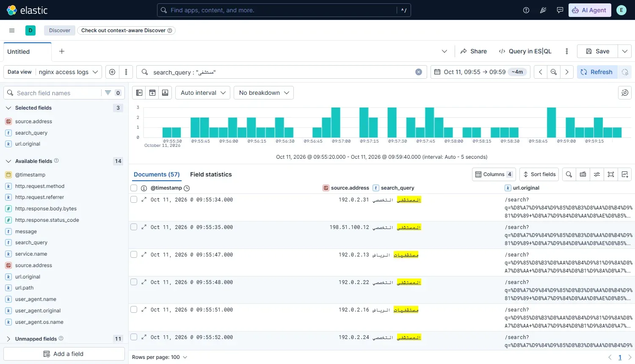Expand the Unmapped fields section
Image resolution: width=635 pixels, height=364 pixels.
point(8,339)
